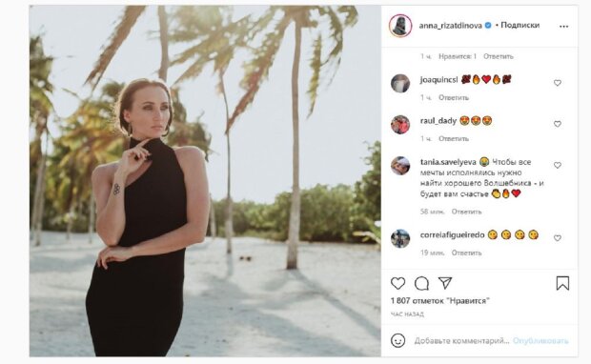Click the Опубликовать publish button

(540, 340)
